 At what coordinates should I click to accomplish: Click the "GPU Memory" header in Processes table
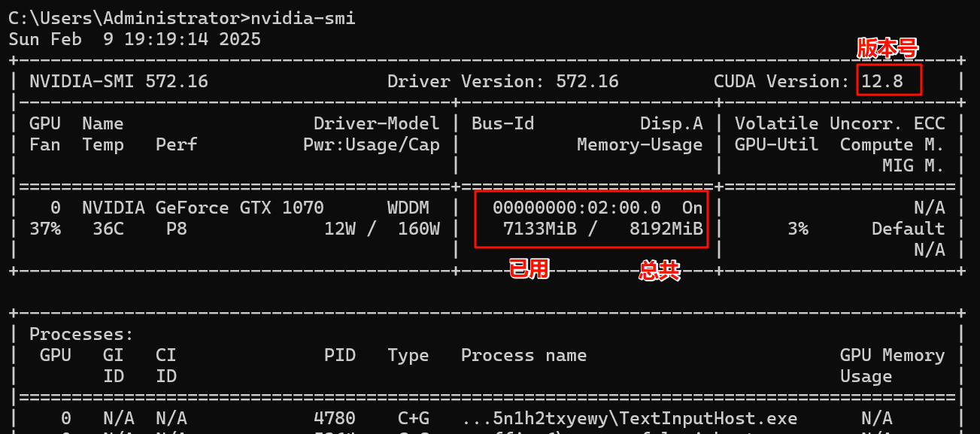[892, 355]
